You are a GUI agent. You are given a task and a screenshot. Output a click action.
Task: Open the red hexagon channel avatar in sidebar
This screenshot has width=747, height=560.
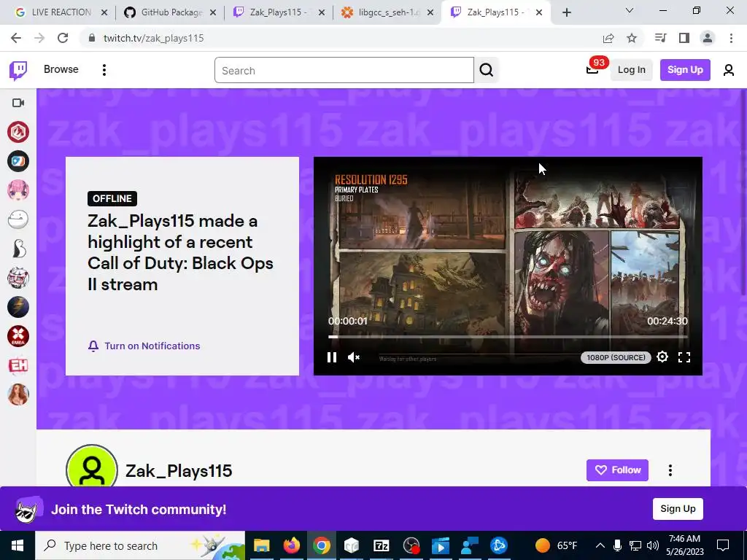[x=18, y=132]
